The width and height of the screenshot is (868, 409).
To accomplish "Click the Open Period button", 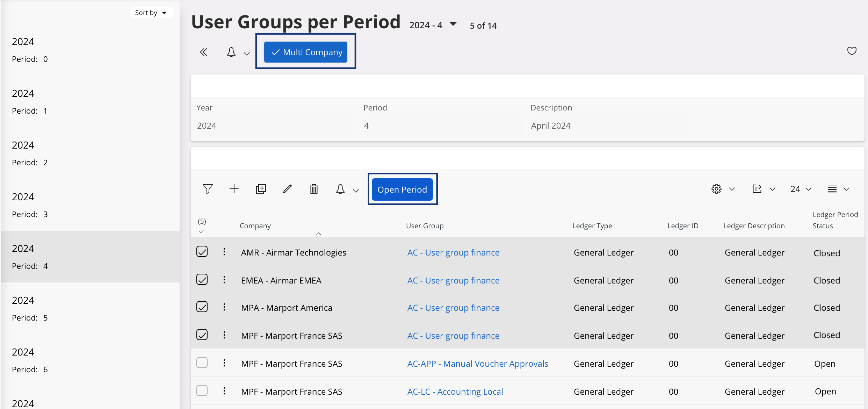I will pyautogui.click(x=402, y=189).
